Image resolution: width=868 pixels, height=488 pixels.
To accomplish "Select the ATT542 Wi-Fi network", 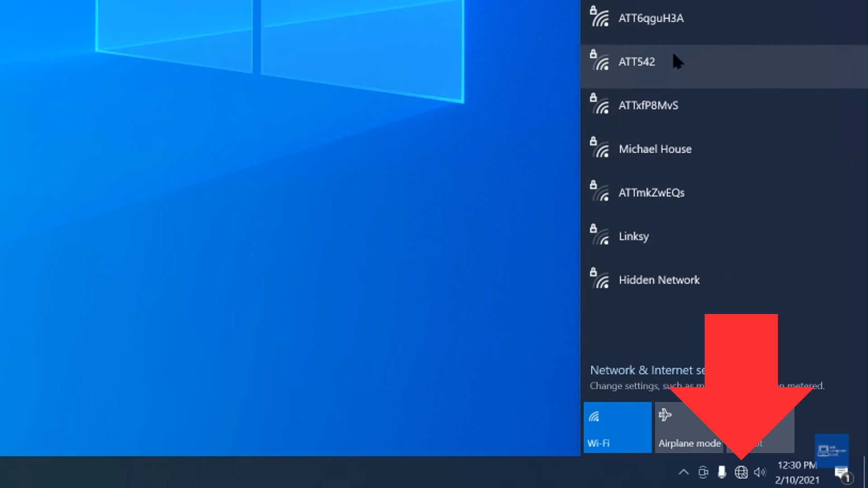I will point(724,66).
